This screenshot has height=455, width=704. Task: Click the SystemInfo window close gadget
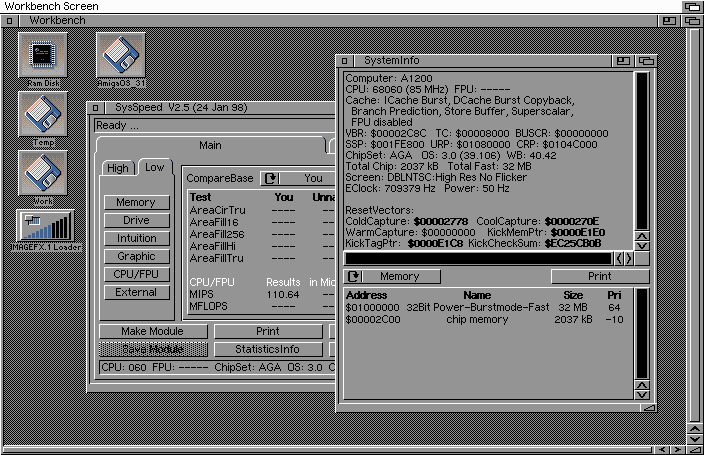(344, 61)
